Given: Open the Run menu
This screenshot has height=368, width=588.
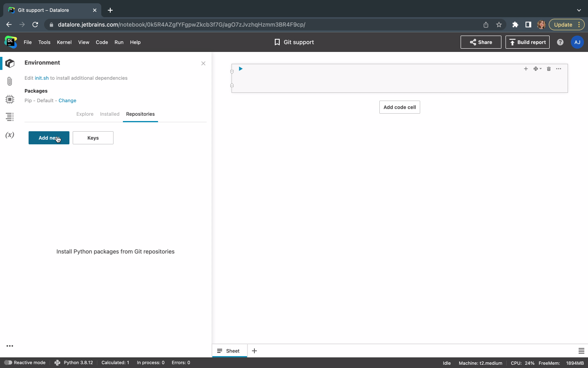Looking at the screenshot, I should coord(119,42).
